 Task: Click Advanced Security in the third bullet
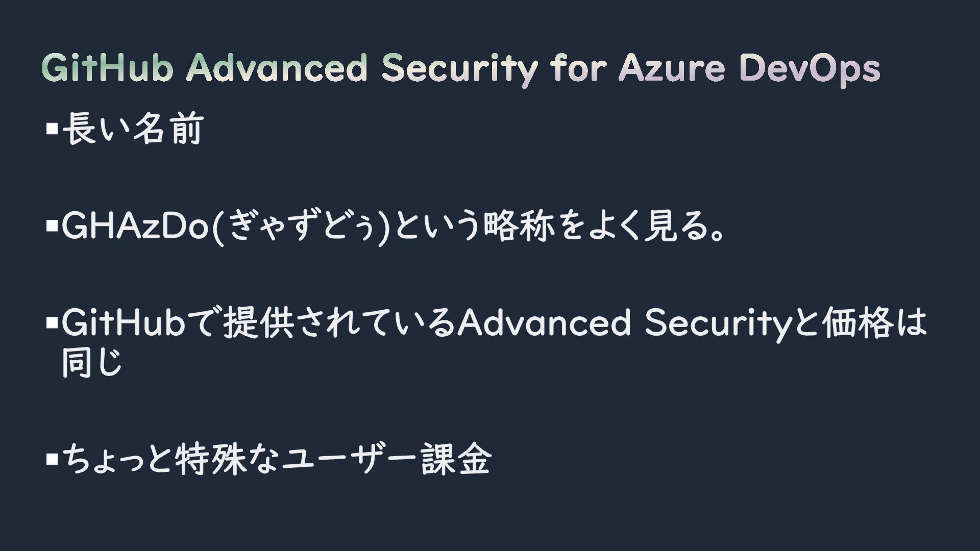623,323
